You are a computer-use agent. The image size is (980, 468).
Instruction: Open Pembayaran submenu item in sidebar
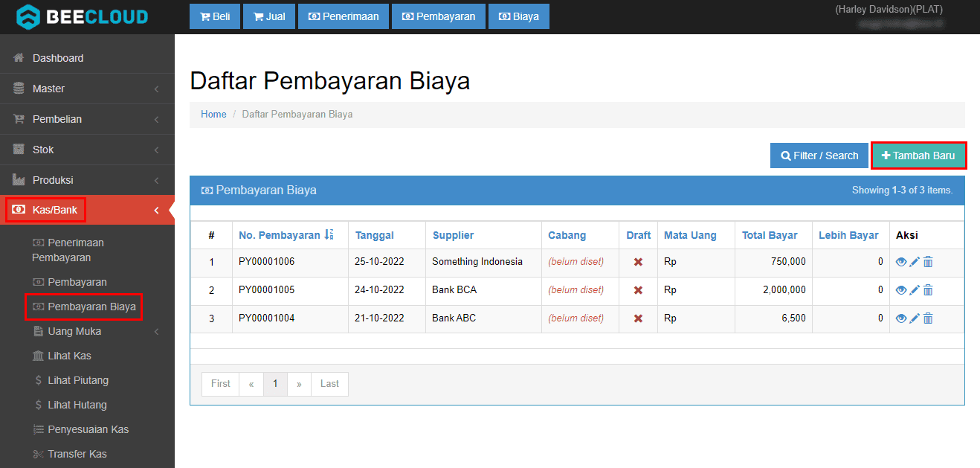[70, 282]
